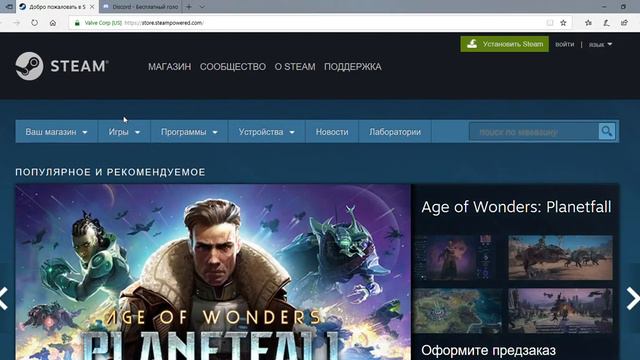Screen dimensions: 640x360
Task: Click the add notes pen icon
Action: point(607,23)
